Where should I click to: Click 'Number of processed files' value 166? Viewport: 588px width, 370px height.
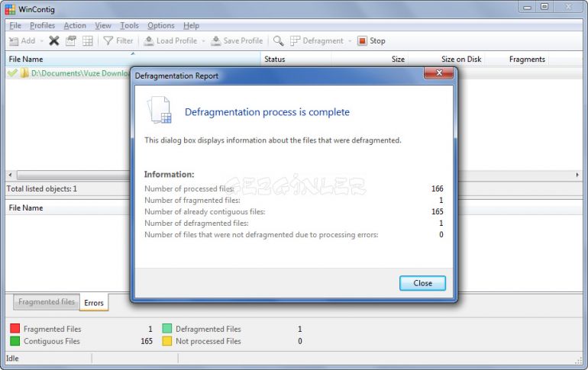(x=438, y=188)
